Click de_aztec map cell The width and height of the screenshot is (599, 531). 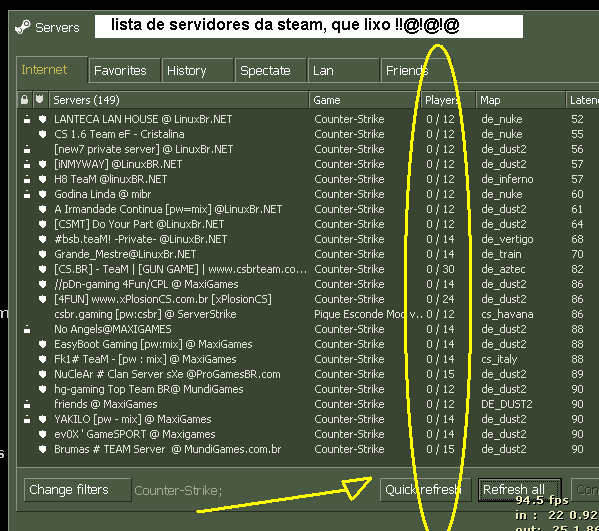503,269
